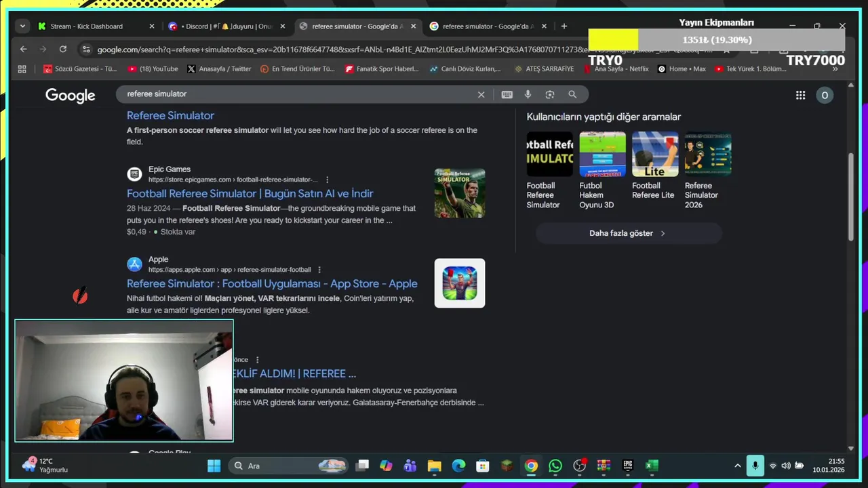Focus the Google search box

298,94
